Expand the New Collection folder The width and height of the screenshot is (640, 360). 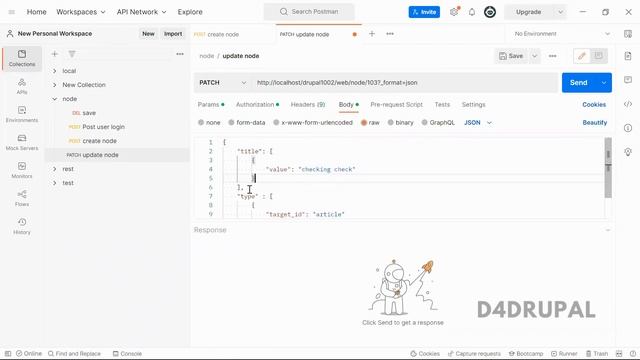(55, 85)
